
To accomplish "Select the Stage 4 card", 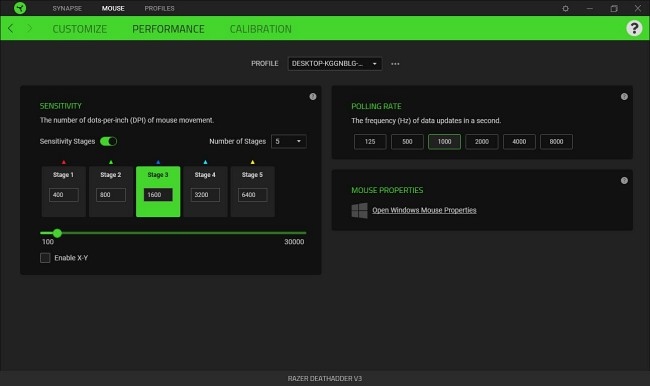I will point(205,192).
